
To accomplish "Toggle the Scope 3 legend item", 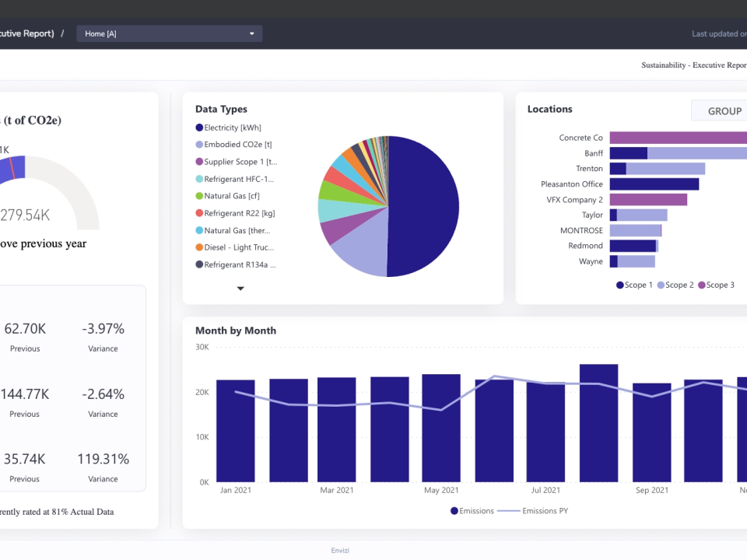I will (716, 285).
